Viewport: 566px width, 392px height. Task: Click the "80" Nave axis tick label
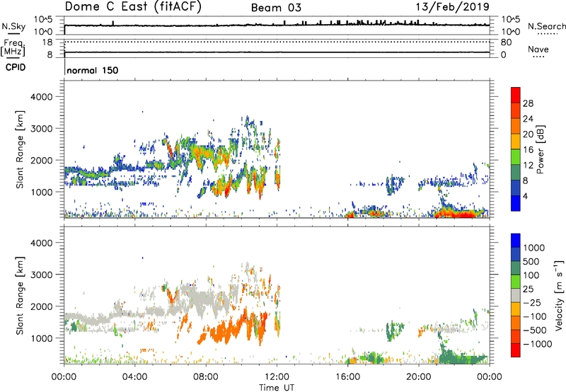(506, 42)
